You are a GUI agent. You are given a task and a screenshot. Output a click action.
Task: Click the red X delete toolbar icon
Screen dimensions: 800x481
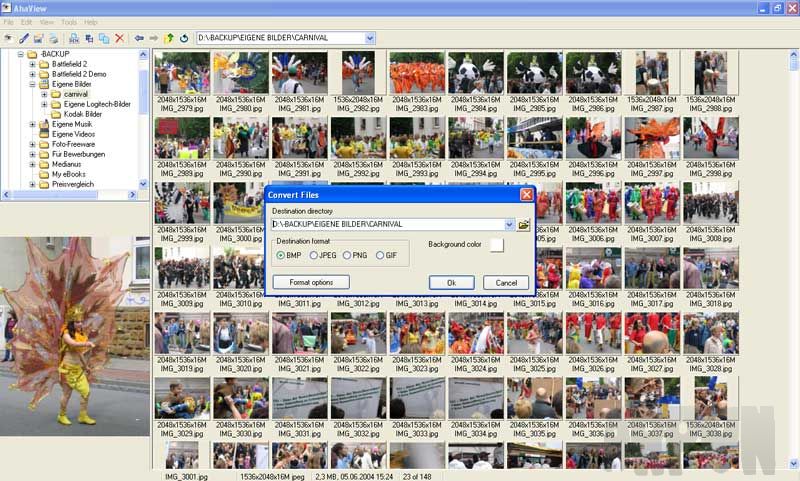120,38
